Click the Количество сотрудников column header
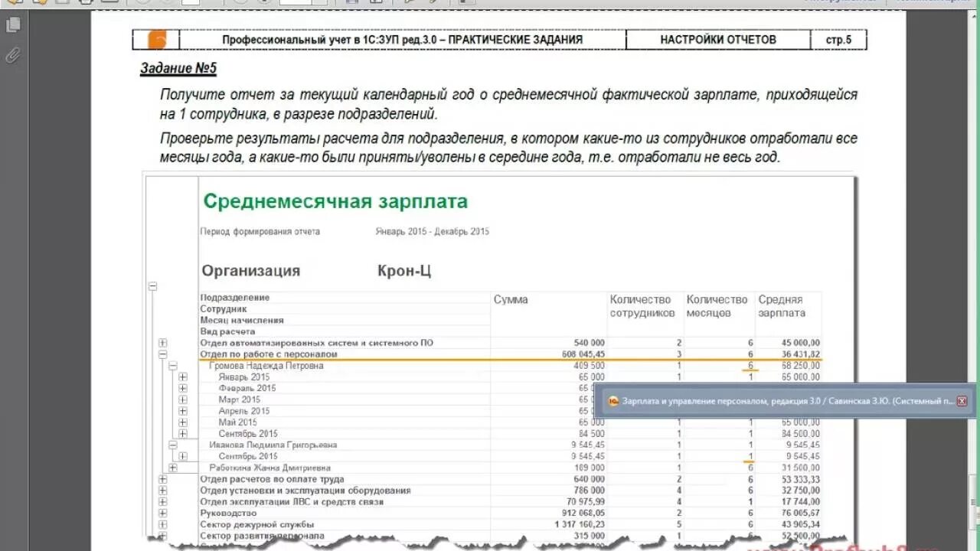The width and height of the screenshot is (980, 551). point(642,306)
